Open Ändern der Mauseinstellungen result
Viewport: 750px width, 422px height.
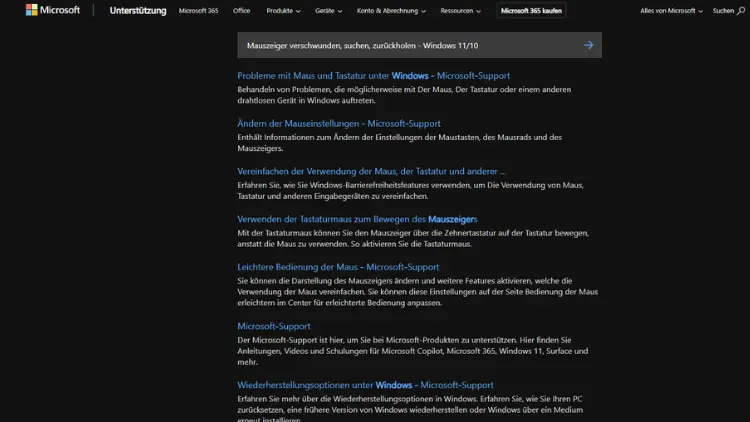point(339,123)
